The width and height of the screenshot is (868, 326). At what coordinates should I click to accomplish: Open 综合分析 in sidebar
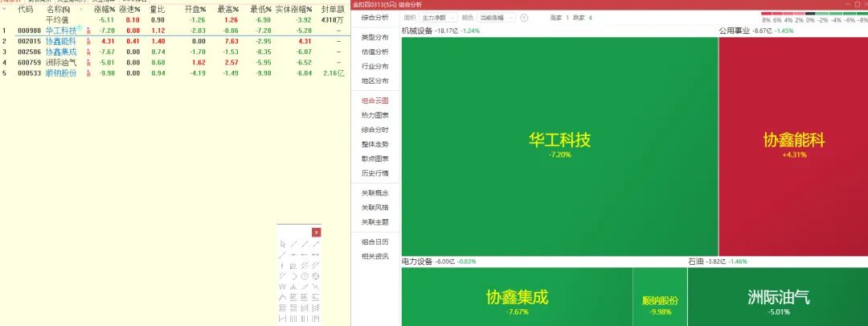pos(375,18)
